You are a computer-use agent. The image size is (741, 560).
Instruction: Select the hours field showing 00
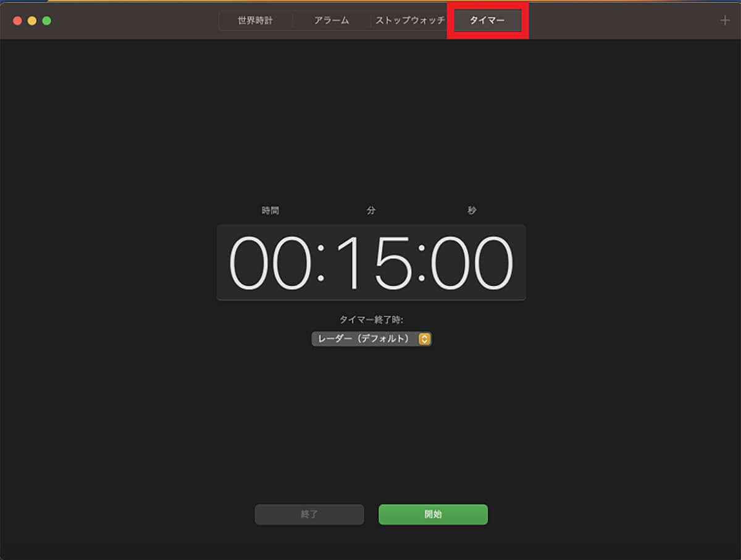272,262
